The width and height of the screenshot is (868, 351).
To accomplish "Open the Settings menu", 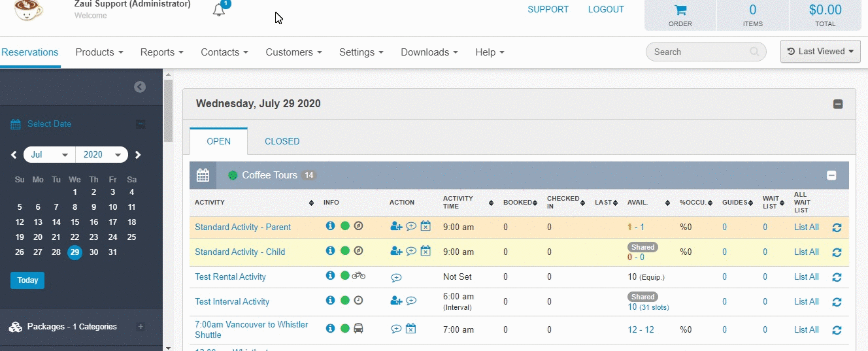I will [x=361, y=52].
